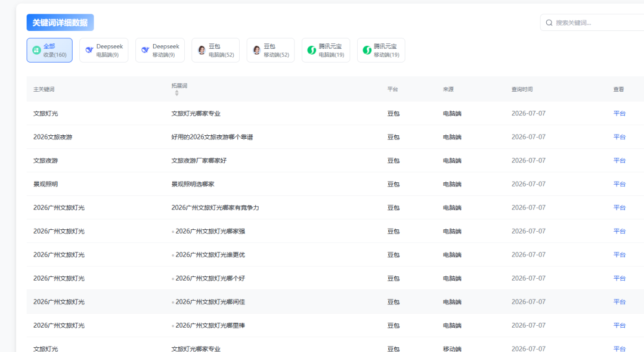
Task: Click extended word 2026广州文旅灯光哪个好
Action: (210, 278)
